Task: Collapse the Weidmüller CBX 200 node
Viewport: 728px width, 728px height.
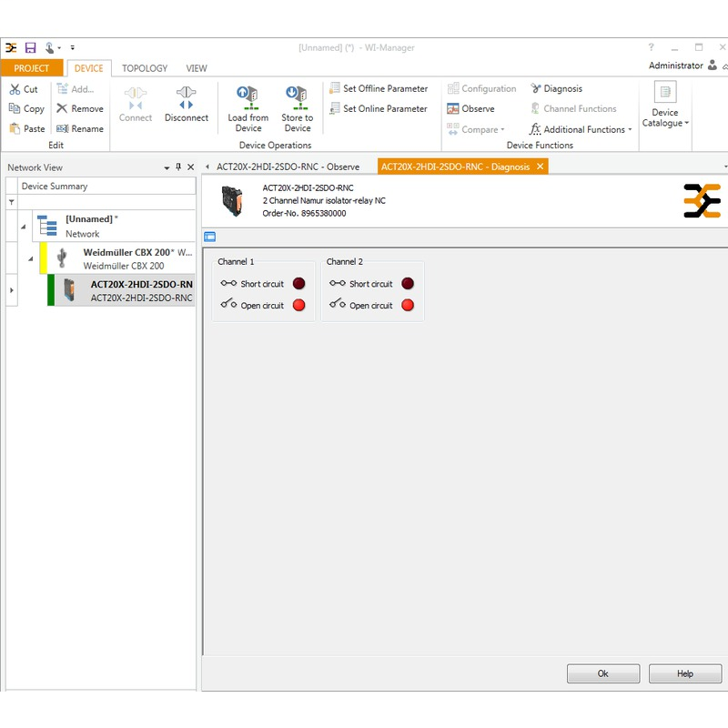Action: [31, 259]
